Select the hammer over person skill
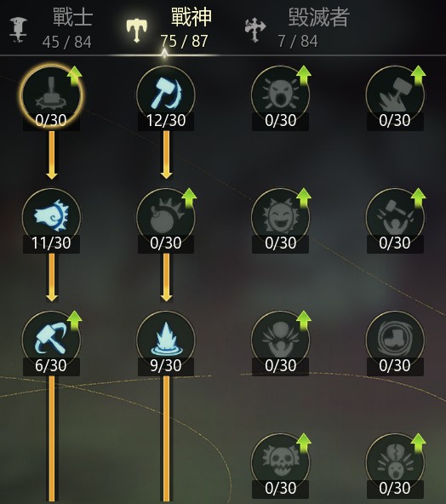 [395, 218]
